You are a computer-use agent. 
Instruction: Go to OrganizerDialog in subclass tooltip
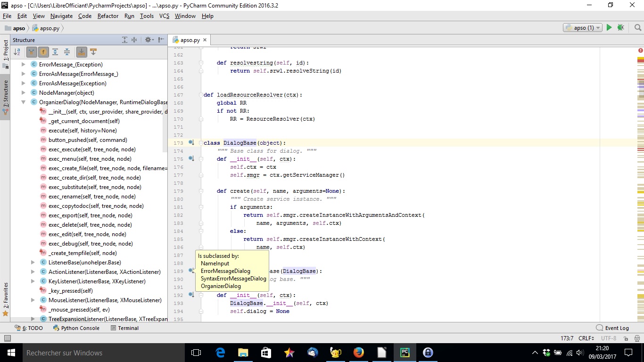(x=221, y=286)
